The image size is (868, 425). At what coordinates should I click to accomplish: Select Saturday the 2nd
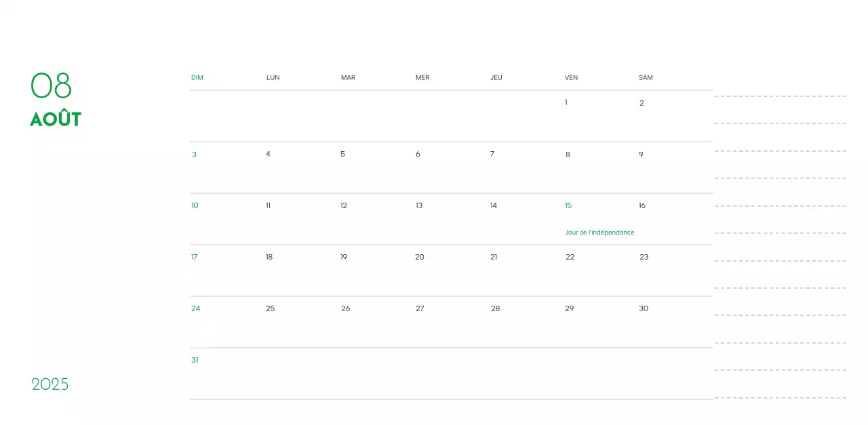(642, 103)
